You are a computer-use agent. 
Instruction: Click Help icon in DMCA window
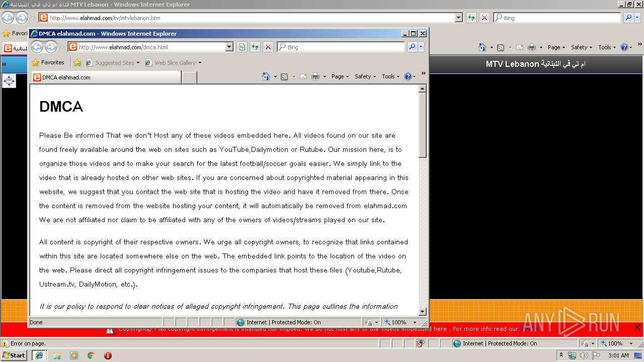point(408,76)
